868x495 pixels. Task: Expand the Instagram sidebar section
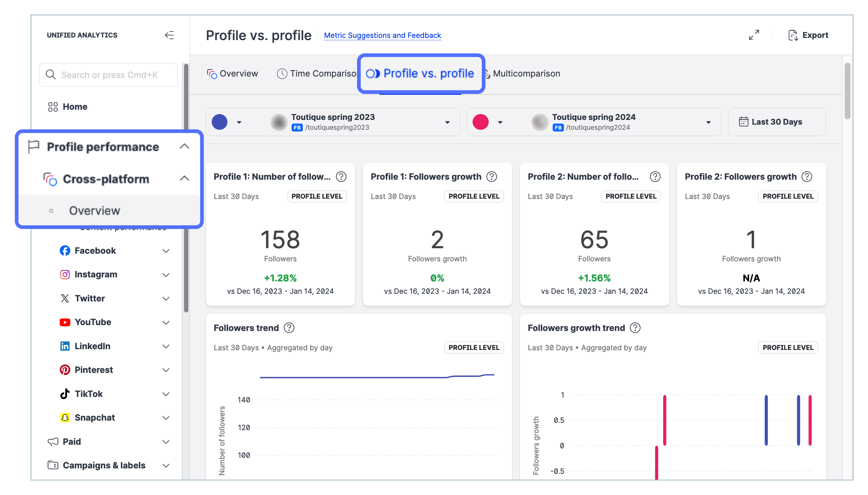[166, 275]
